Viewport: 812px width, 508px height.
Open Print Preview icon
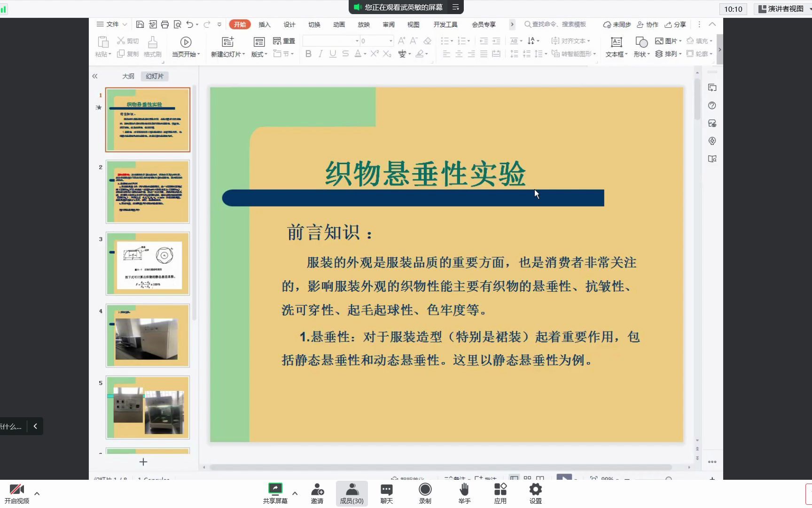tap(177, 24)
